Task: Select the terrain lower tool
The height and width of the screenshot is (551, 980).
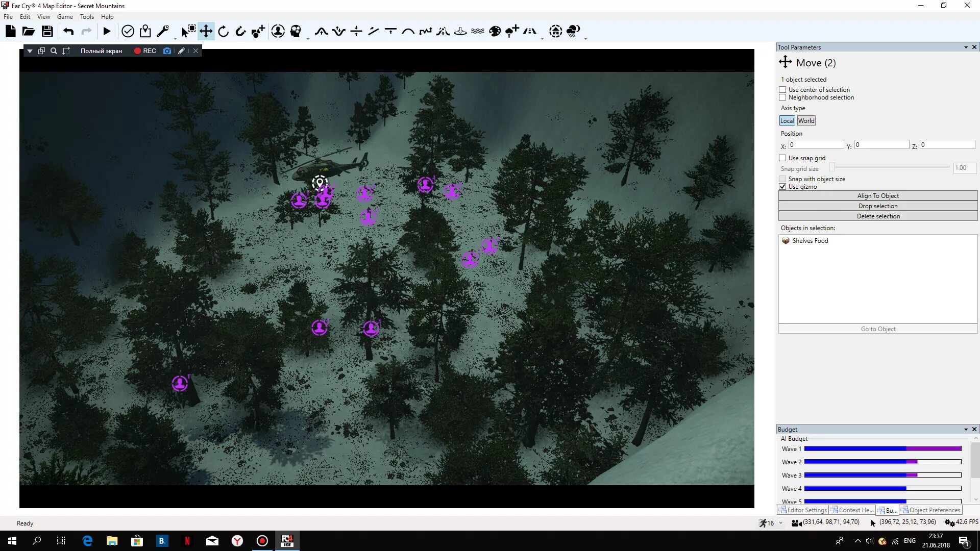Action: point(339,32)
